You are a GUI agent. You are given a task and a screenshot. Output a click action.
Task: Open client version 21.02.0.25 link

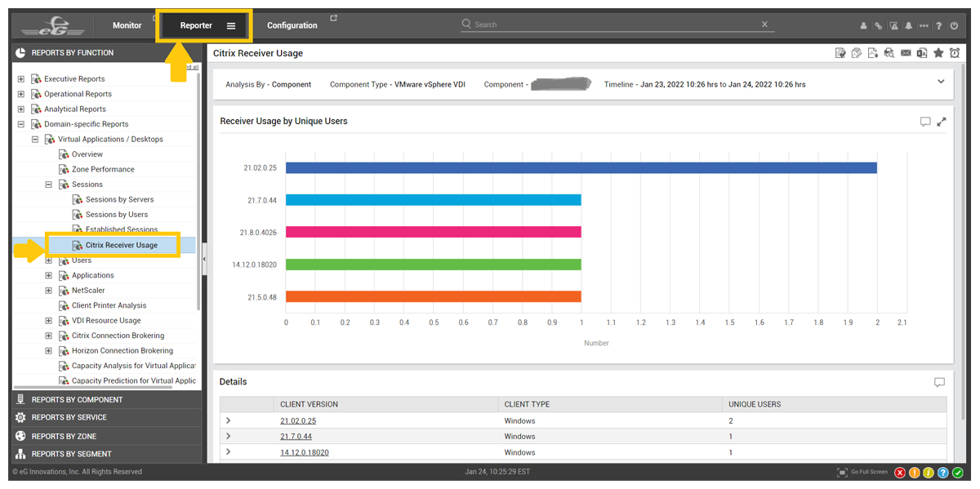[298, 421]
